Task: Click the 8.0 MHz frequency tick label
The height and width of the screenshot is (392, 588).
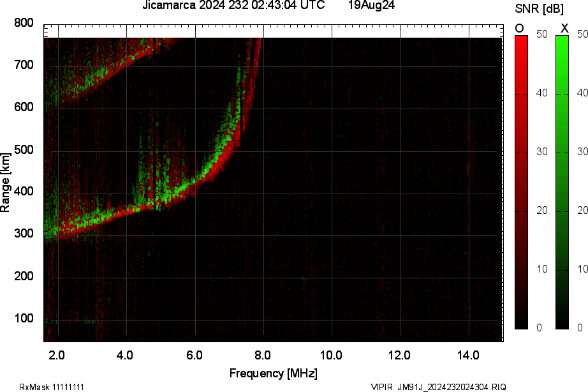Action: point(263,355)
